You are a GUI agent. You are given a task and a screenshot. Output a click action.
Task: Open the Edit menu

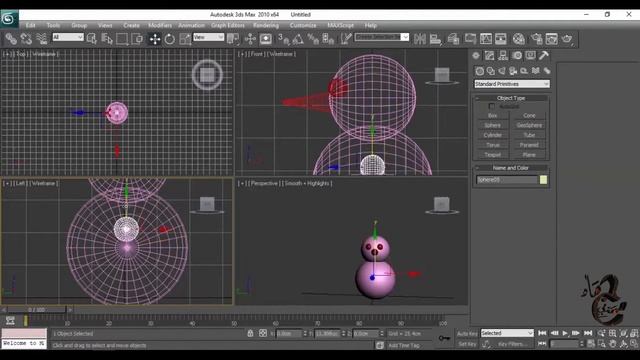(x=31, y=25)
